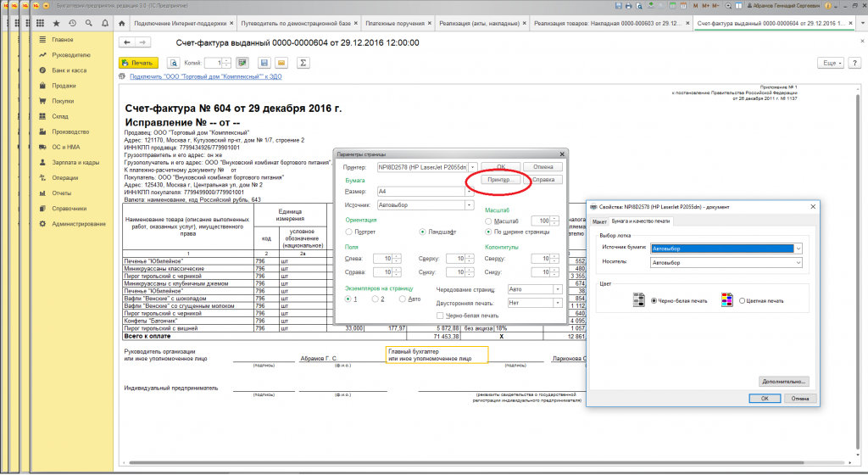Click the Sum sigma icon

[303, 63]
